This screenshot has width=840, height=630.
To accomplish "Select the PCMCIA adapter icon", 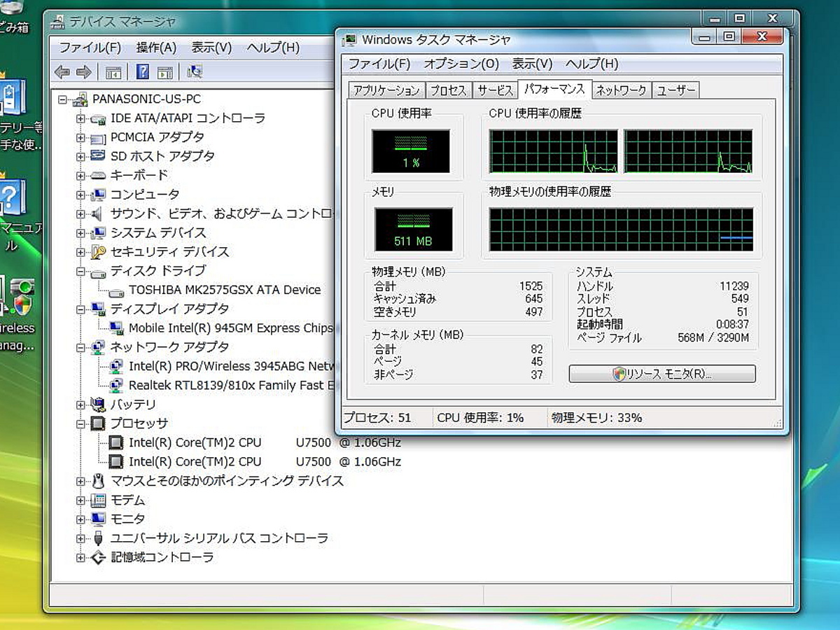I will point(99,137).
